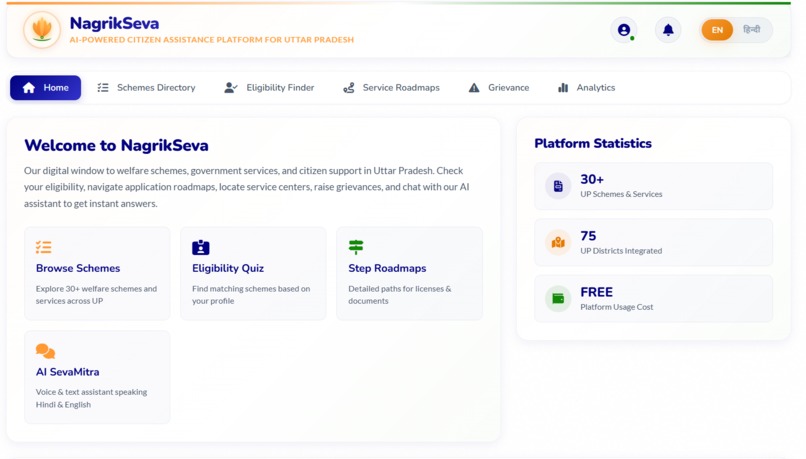Click the Eligibility Quiz badge icon

(200, 247)
